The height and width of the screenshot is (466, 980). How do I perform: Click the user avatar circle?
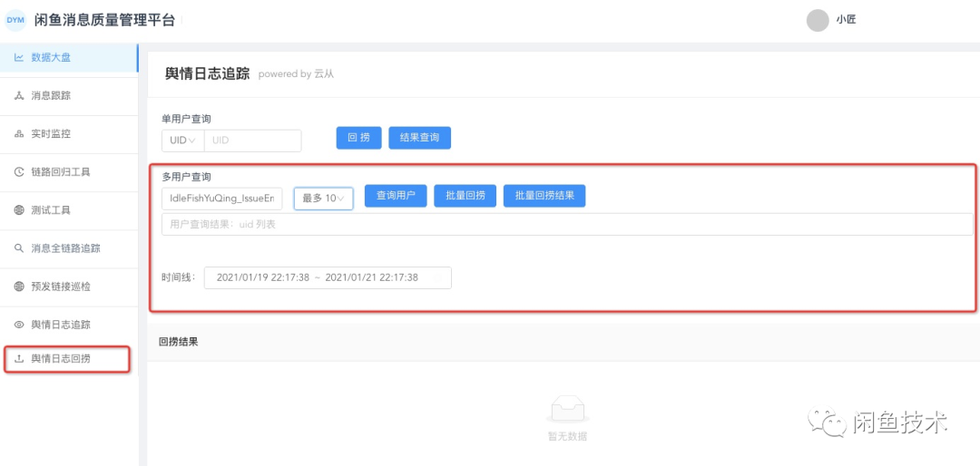[x=818, y=20]
